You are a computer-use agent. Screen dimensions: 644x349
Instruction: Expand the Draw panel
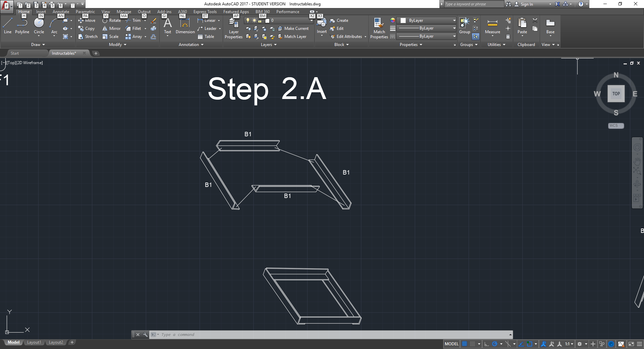[38, 45]
